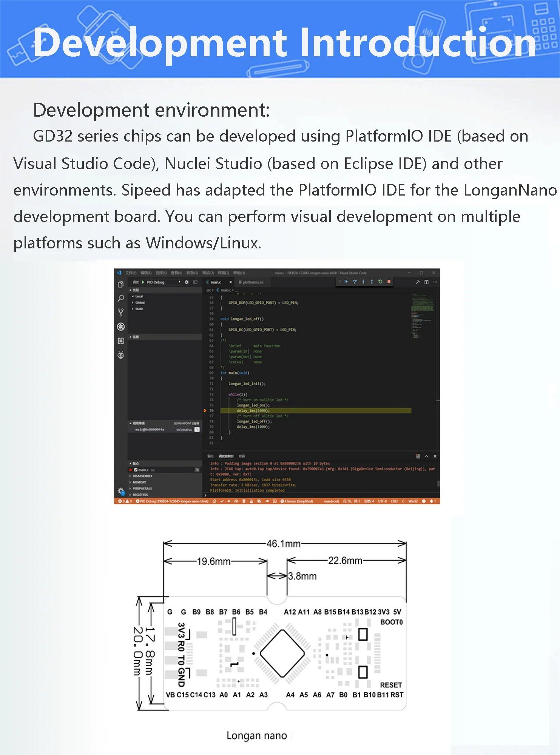Open the 编辑(E) Edit menu

(146, 273)
